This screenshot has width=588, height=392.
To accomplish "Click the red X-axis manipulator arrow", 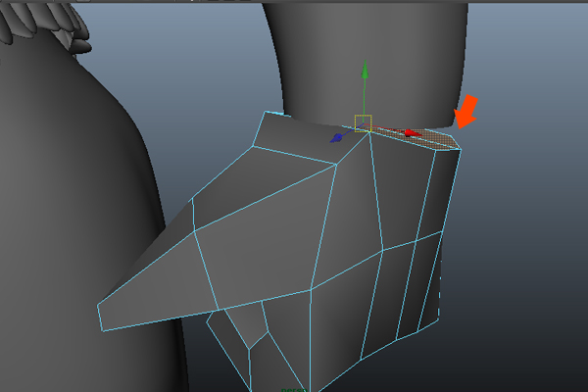I will pyautogui.click(x=414, y=133).
